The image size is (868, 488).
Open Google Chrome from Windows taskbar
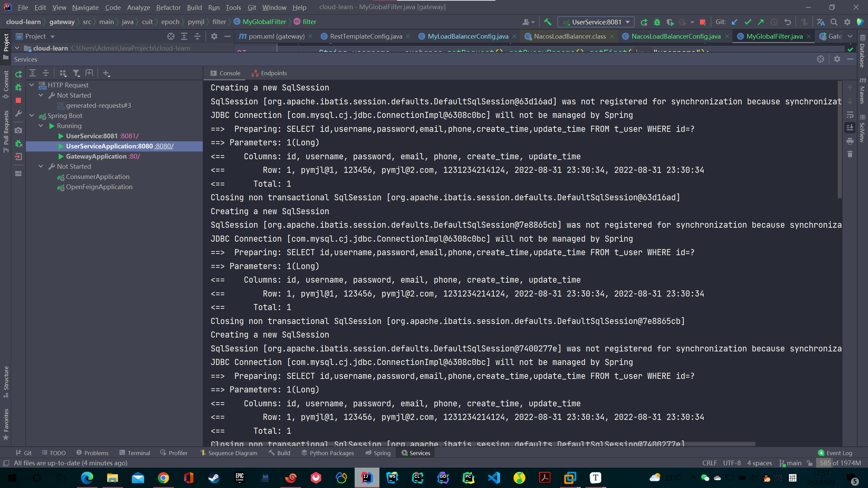pos(163,478)
